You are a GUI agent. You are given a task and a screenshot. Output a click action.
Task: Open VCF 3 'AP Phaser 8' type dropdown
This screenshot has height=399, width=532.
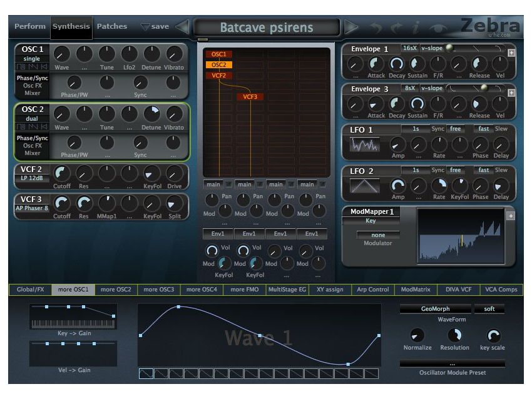pos(32,208)
